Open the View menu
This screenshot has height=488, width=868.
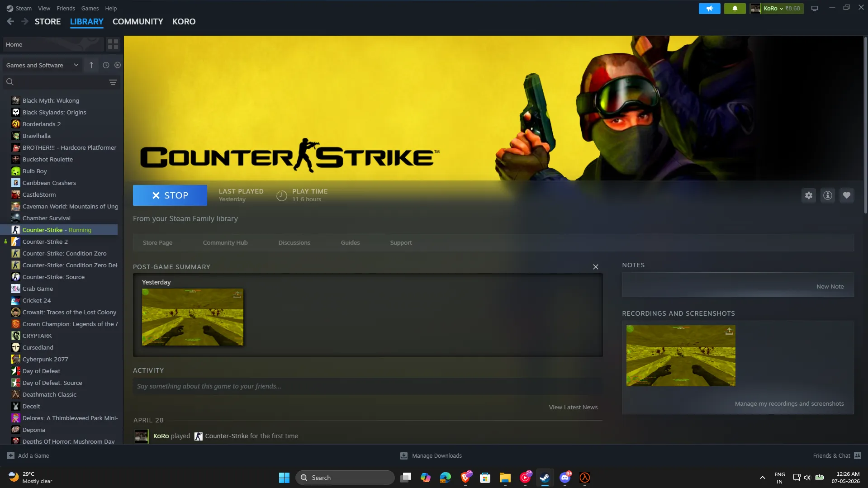44,8
